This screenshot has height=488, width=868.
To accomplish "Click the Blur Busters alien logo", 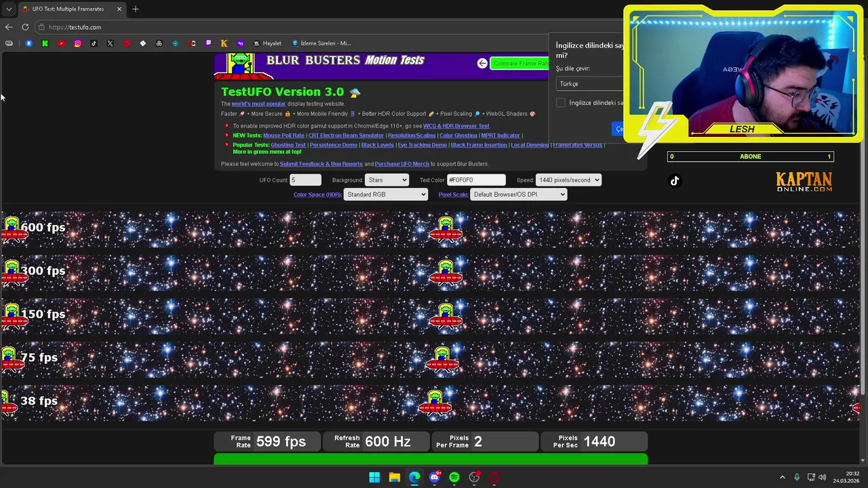I will coord(240,65).
